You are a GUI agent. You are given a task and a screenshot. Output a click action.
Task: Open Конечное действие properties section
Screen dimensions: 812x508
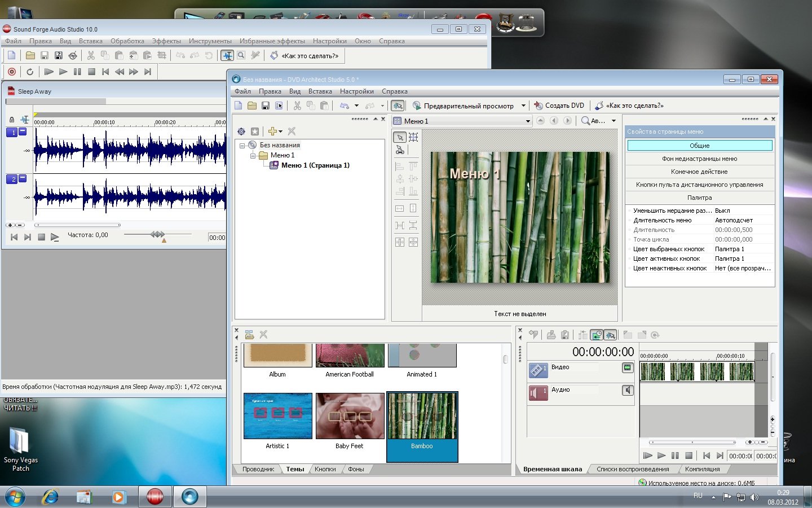point(700,172)
